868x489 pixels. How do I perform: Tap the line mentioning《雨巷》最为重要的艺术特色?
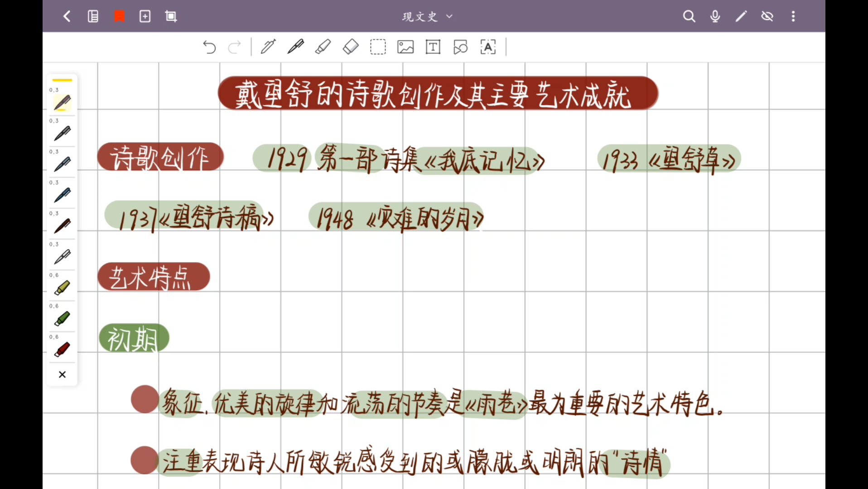442,403
